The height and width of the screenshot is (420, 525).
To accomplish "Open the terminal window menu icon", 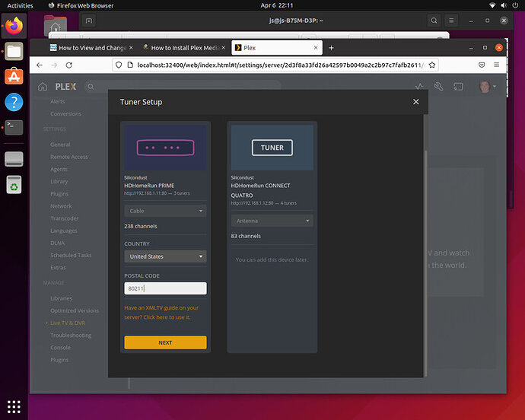I will (x=451, y=21).
